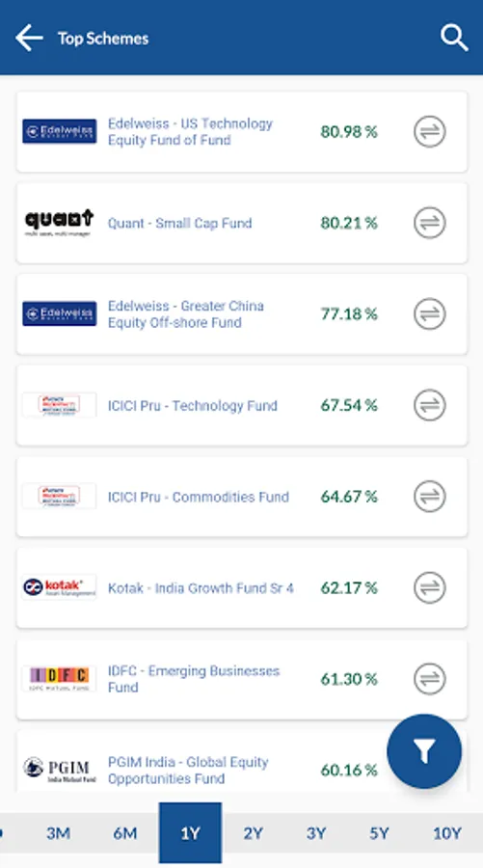
Task: Tap compare icon for Quant Small Cap Fund
Action: 429,223
